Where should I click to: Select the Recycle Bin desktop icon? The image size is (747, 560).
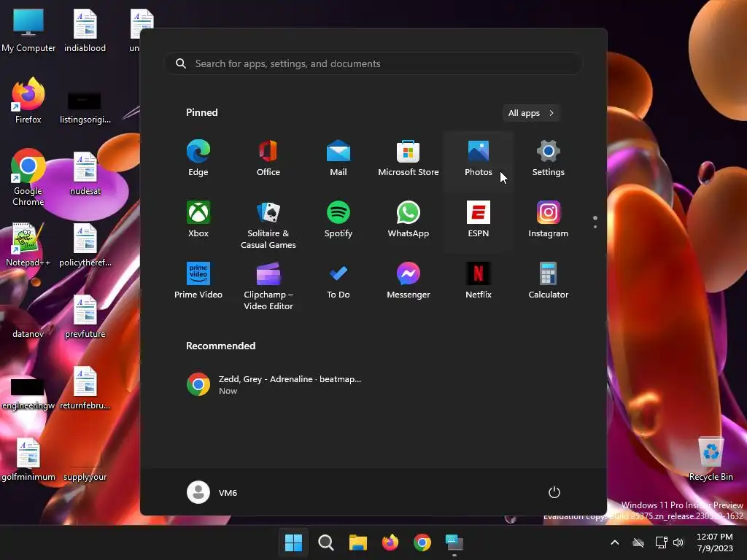pos(711,459)
